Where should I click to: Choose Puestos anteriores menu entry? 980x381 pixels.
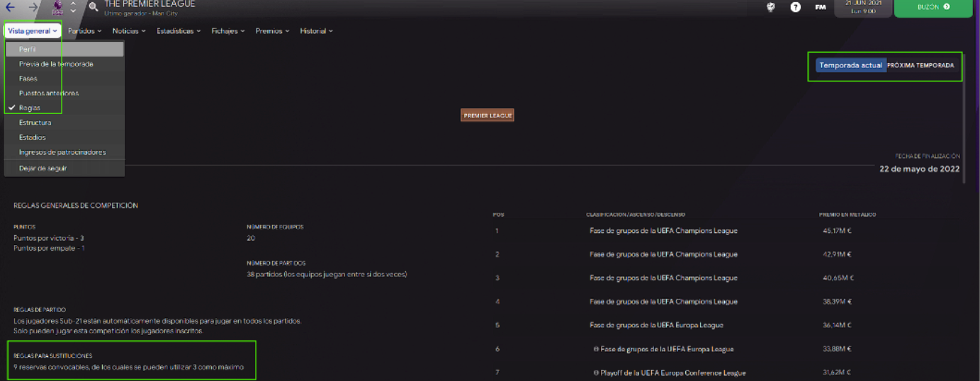pos(64,93)
